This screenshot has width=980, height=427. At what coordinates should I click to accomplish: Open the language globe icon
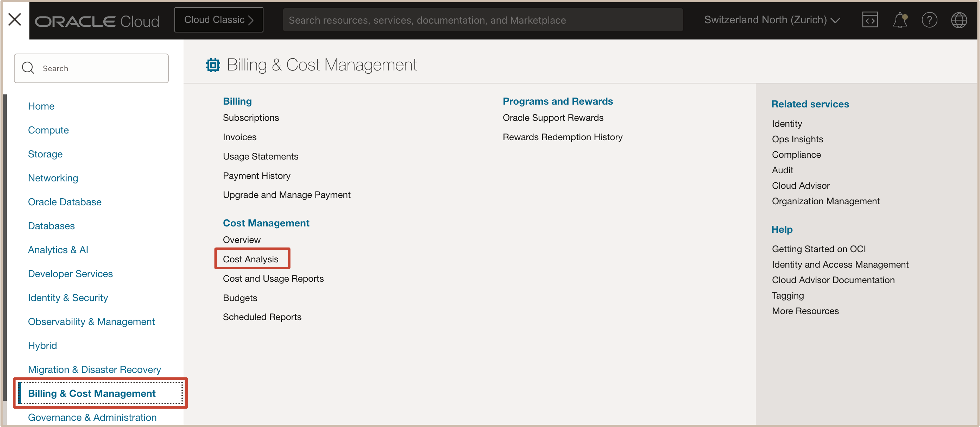coord(959,20)
